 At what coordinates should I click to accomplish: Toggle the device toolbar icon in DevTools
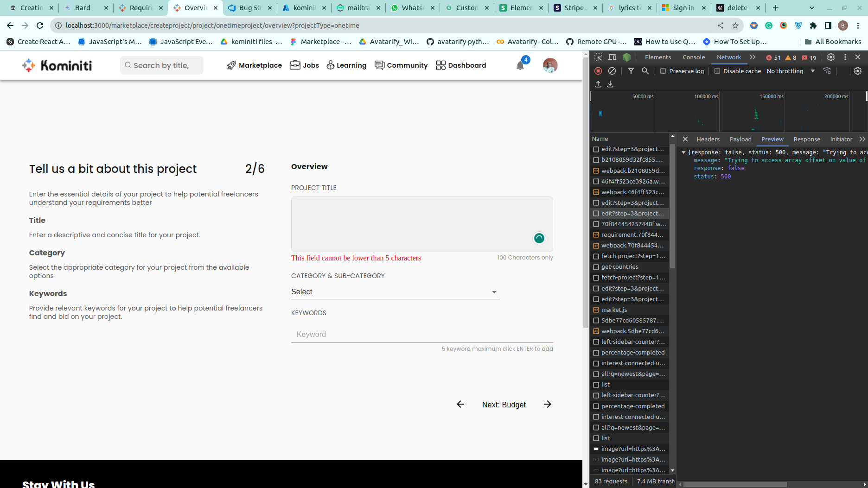pyautogui.click(x=612, y=57)
